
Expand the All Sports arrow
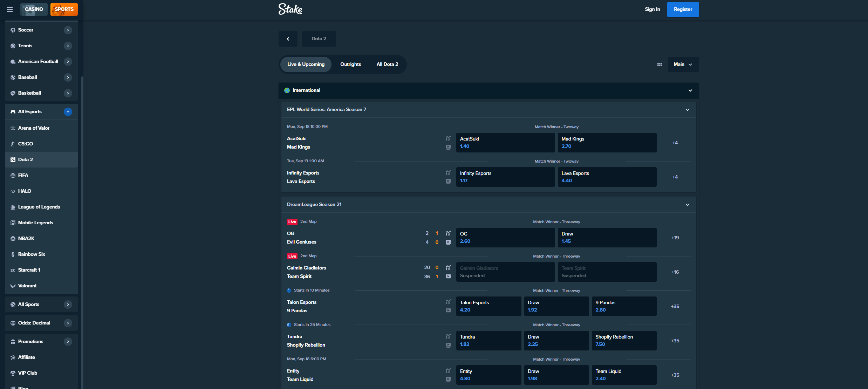[68, 305]
